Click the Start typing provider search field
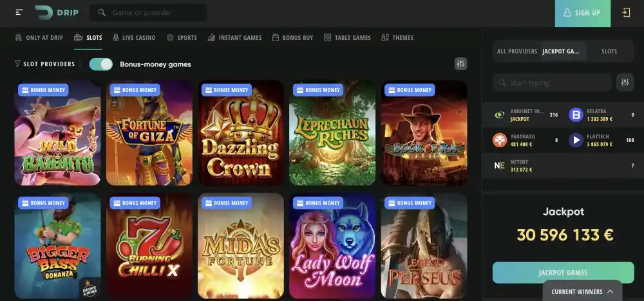 552,82
